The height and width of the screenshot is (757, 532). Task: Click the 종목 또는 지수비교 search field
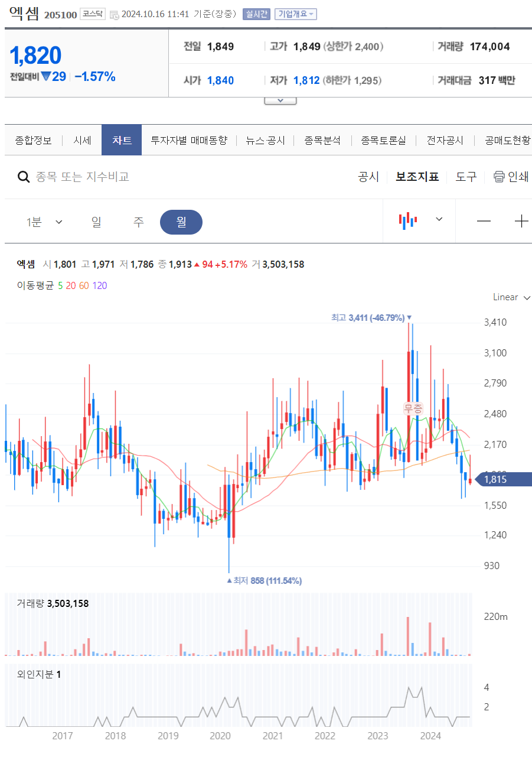[82, 177]
